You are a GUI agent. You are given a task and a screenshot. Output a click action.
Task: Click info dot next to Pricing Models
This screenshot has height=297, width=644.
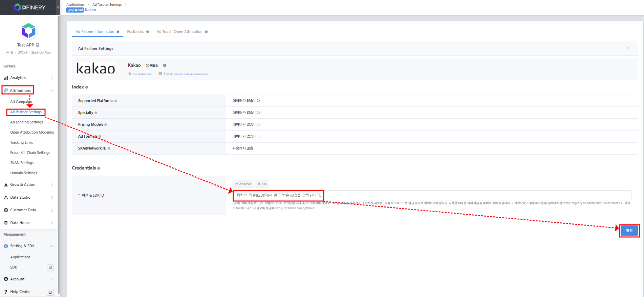[106, 125]
